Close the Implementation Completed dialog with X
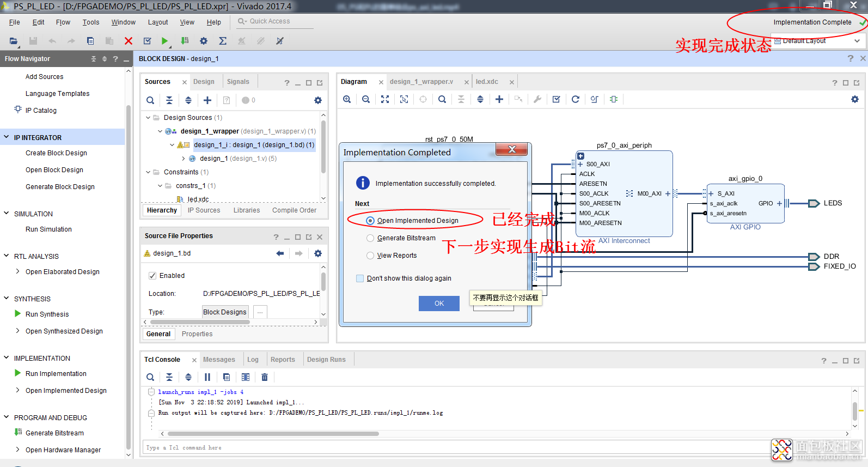The image size is (868, 467). click(x=511, y=149)
